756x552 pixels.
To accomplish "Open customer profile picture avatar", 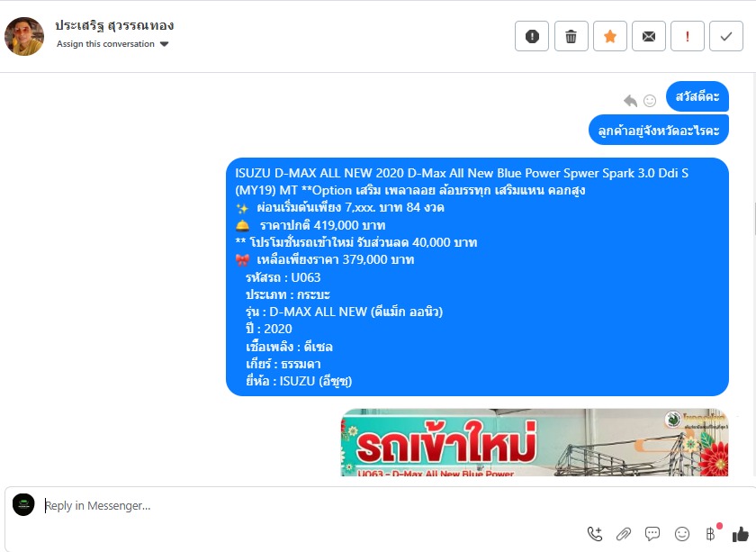I will click(x=24, y=36).
